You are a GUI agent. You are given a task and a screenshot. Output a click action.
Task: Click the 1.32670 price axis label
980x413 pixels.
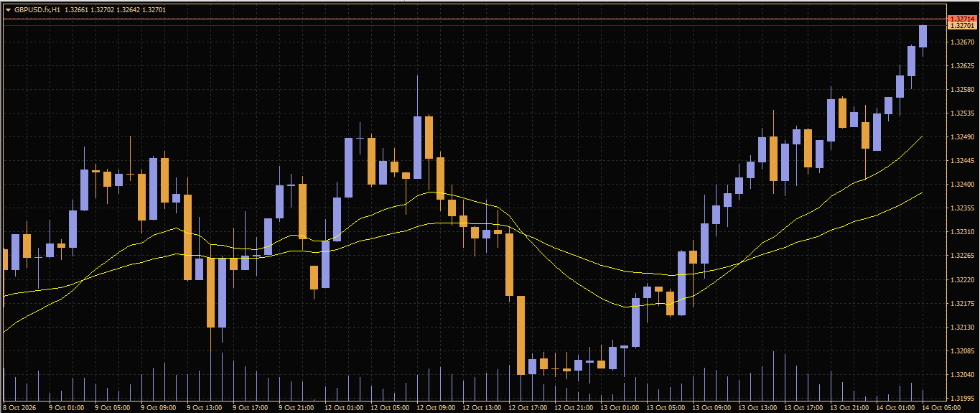tap(961, 42)
